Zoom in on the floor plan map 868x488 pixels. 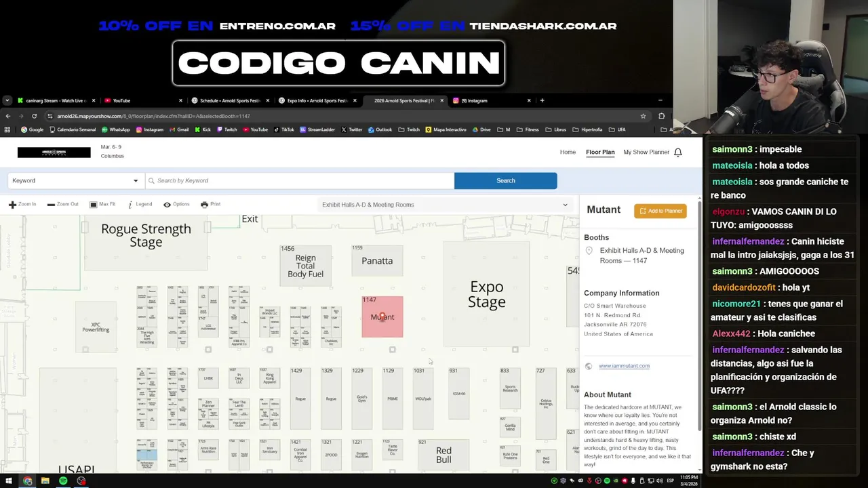coord(22,204)
